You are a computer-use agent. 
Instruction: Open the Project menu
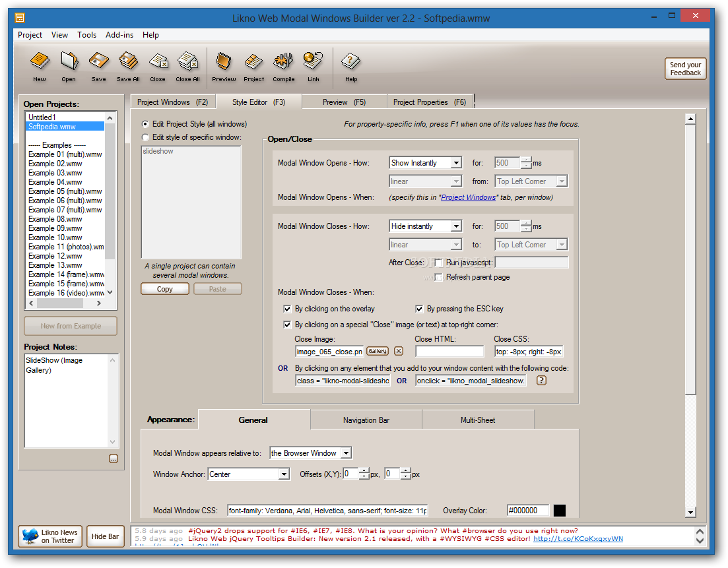point(30,35)
